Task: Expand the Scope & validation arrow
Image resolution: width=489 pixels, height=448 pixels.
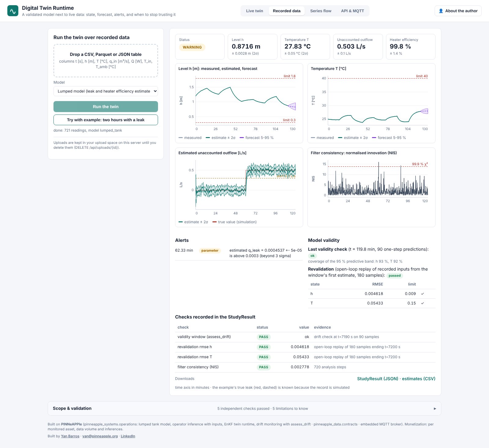Action: click(x=435, y=409)
